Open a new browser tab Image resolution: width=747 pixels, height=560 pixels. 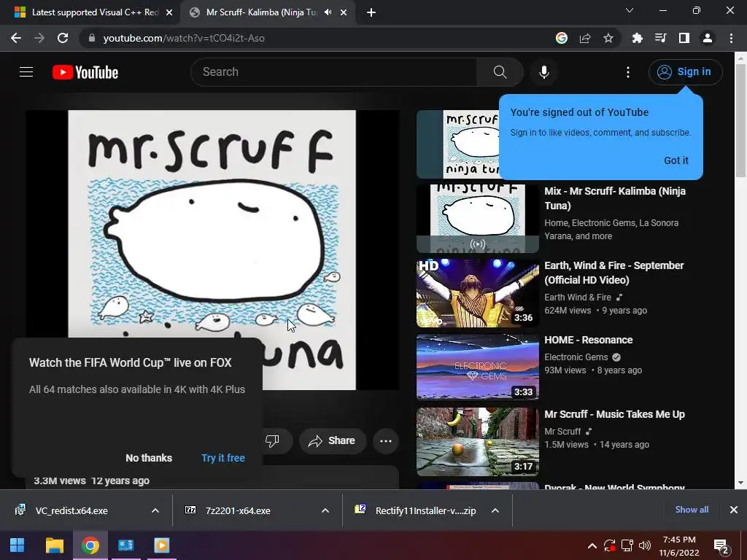point(371,12)
